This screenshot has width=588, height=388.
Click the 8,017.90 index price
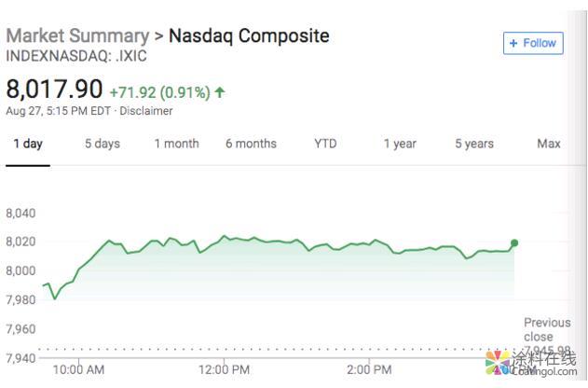(54, 90)
